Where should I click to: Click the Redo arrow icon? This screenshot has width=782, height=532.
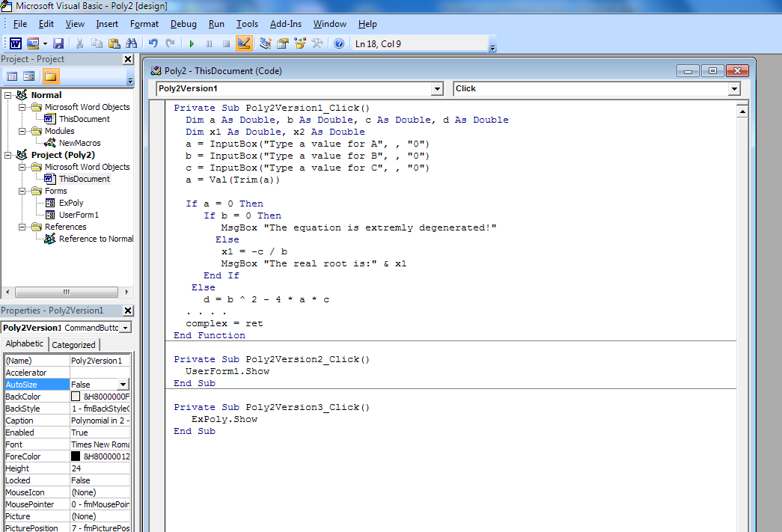pyautogui.click(x=170, y=43)
